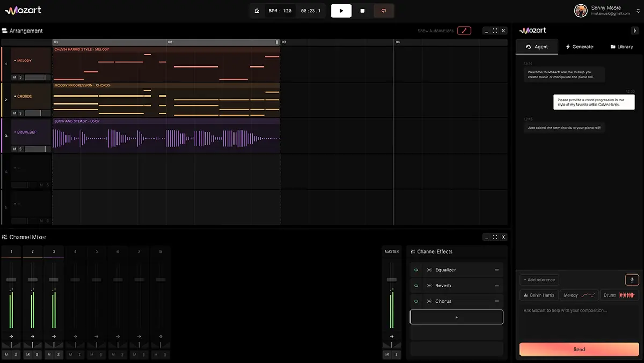The image size is (644, 363).
Task: Click the + Add reference button
Action: pyautogui.click(x=539, y=280)
